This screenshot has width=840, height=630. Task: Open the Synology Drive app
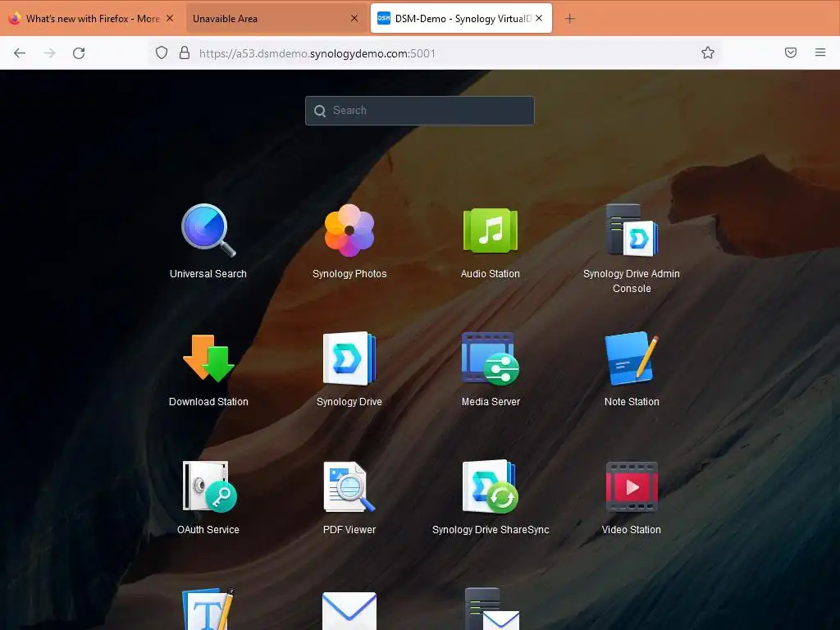[x=349, y=358]
